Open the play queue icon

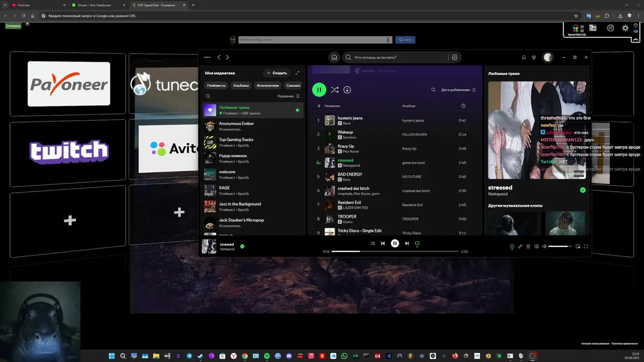(528, 246)
